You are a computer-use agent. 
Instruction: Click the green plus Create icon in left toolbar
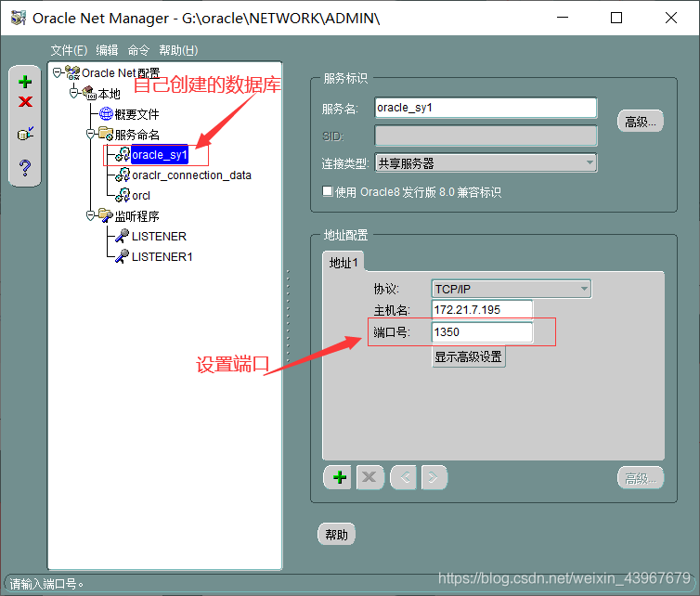pos(25,82)
